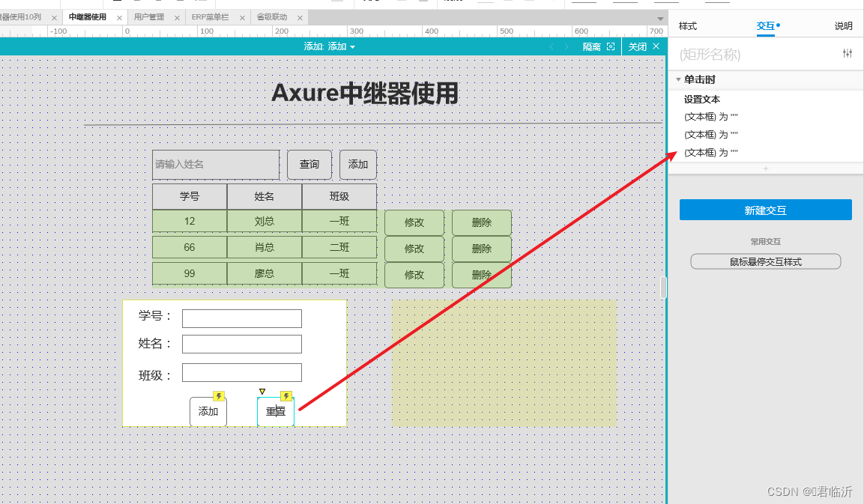Viewport: 864px width, 504px height.
Task: Select the 姓名 header cell
Action: pyautogui.click(x=264, y=196)
